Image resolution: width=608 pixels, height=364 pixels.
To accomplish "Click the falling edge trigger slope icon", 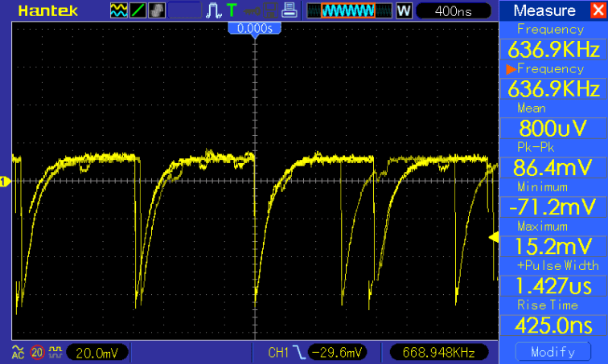I will click(x=299, y=352).
